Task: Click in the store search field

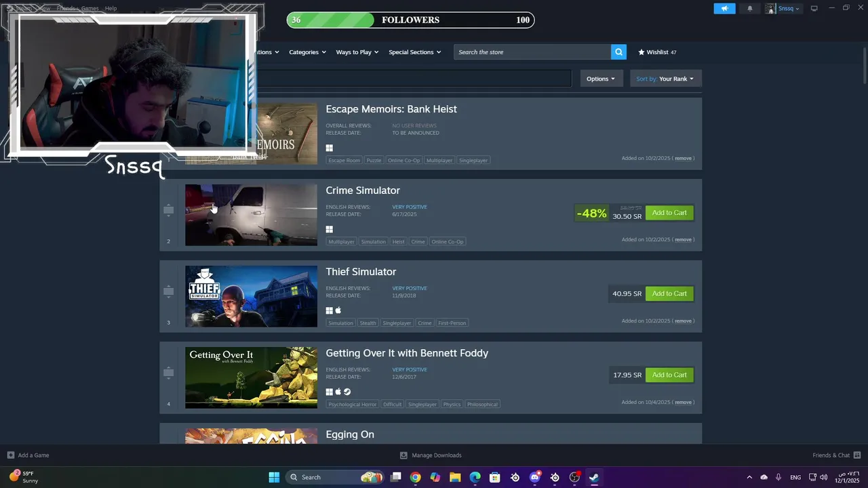Action: click(x=532, y=52)
